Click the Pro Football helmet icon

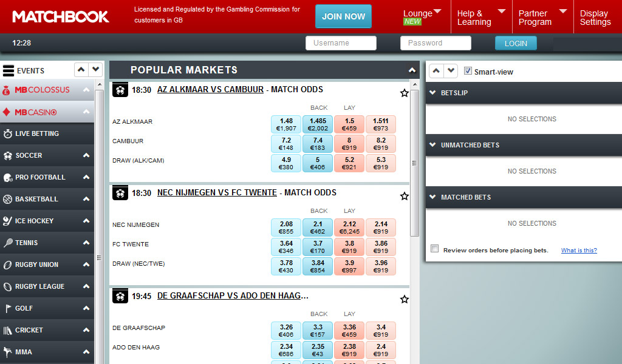pyautogui.click(x=7, y=177)
